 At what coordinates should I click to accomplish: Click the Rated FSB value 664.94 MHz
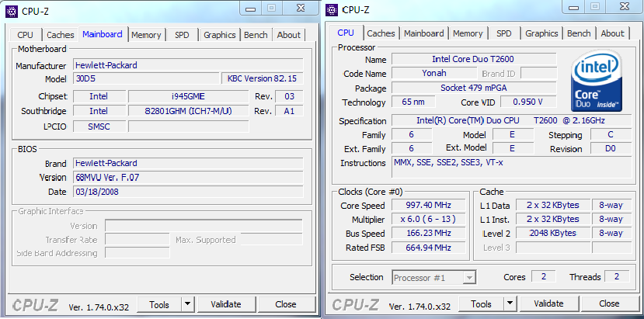428,247
